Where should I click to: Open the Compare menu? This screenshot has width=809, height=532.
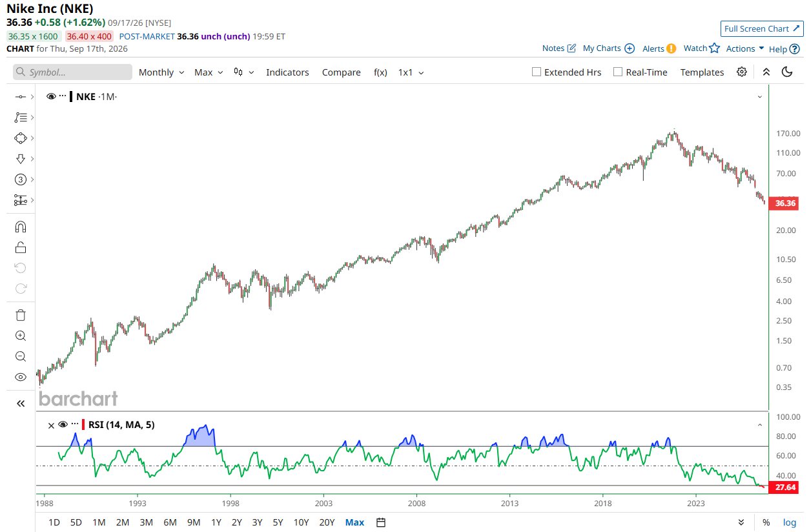tap(341, 72)
